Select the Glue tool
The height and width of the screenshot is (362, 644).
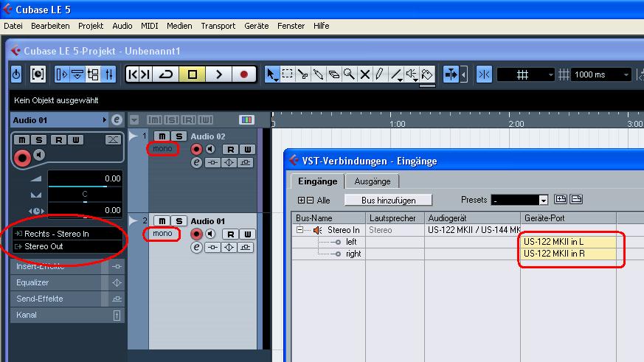click(318, 74)
